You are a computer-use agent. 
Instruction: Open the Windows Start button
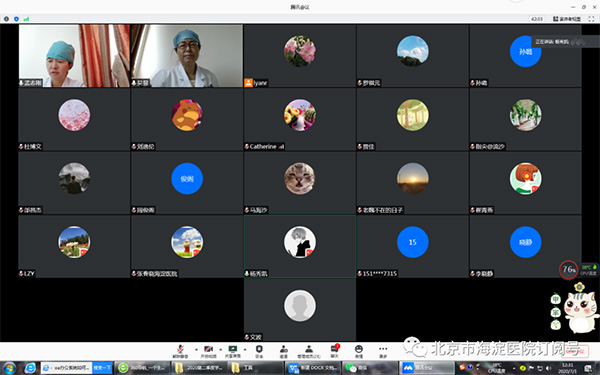pos(9,368)
